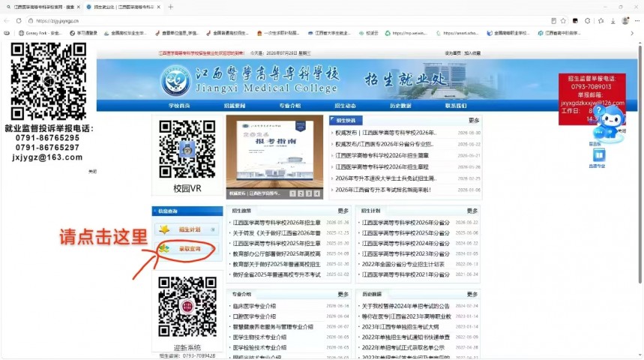Viewport: 644px width, 360px height.
Task: Reload the page with the refresh icon
Action: coord(19,20)
